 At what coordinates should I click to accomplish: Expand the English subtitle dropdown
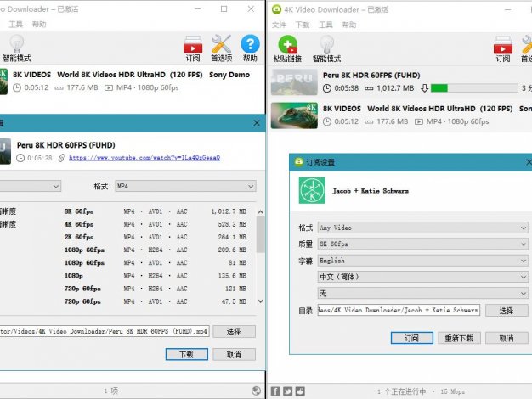pyautogui.click(x=422, y=261)
